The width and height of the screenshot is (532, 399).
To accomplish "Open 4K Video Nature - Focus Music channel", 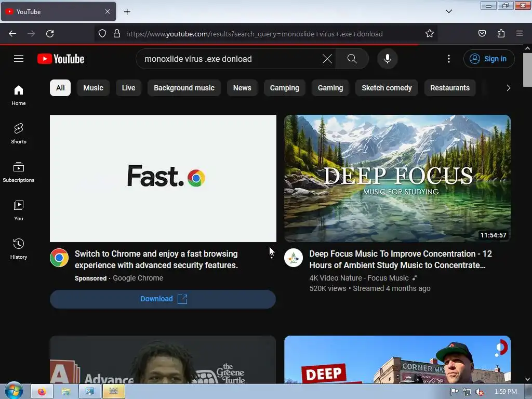I will tap(359, 278).
